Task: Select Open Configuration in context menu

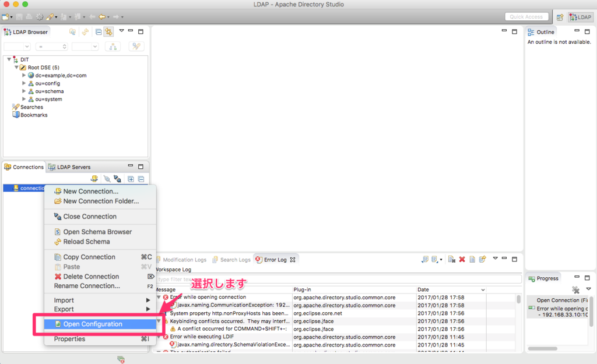Action: tap(100, 324)
